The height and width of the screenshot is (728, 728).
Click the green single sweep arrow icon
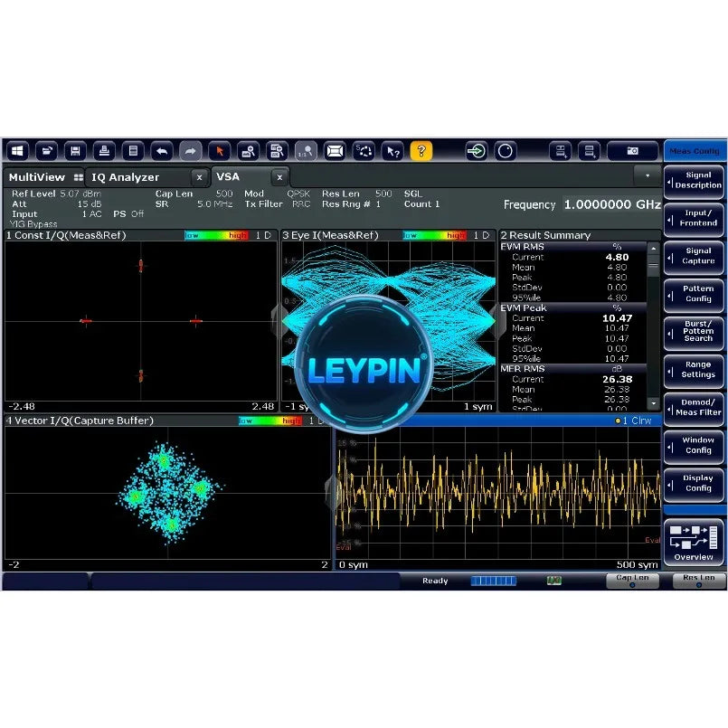click(477, 151)
